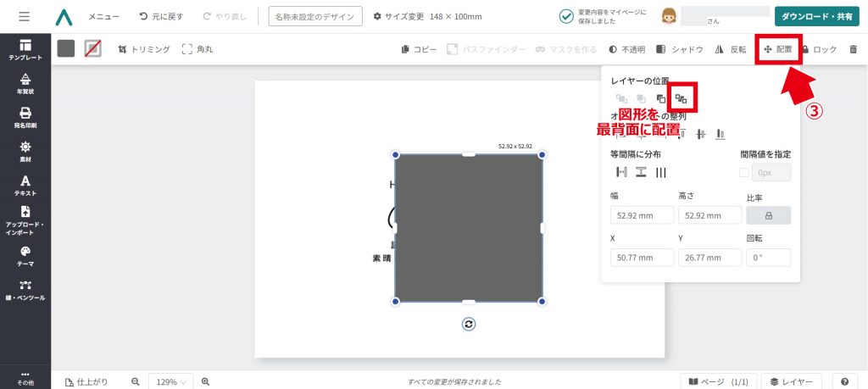Open the help question mark icon
Viewport: 868px width, 389px height.
(844, 382)
